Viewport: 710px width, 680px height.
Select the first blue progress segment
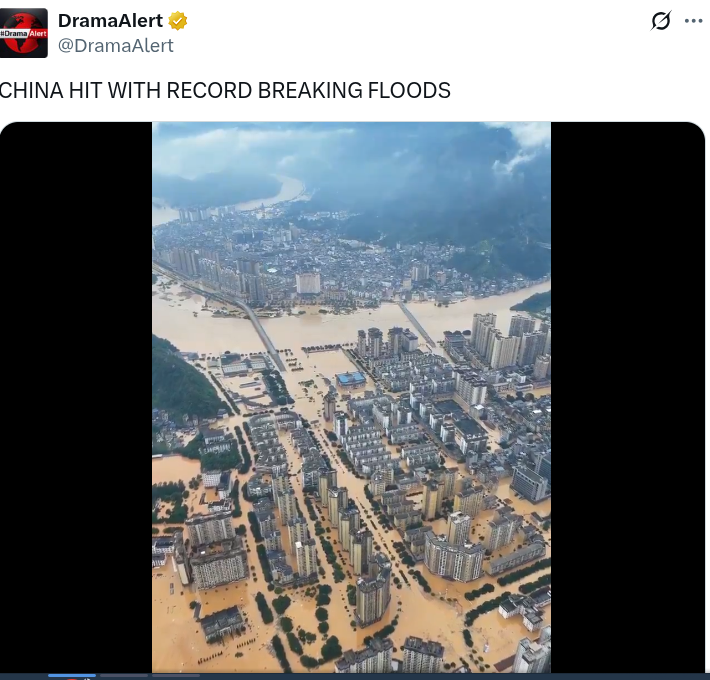72,675
